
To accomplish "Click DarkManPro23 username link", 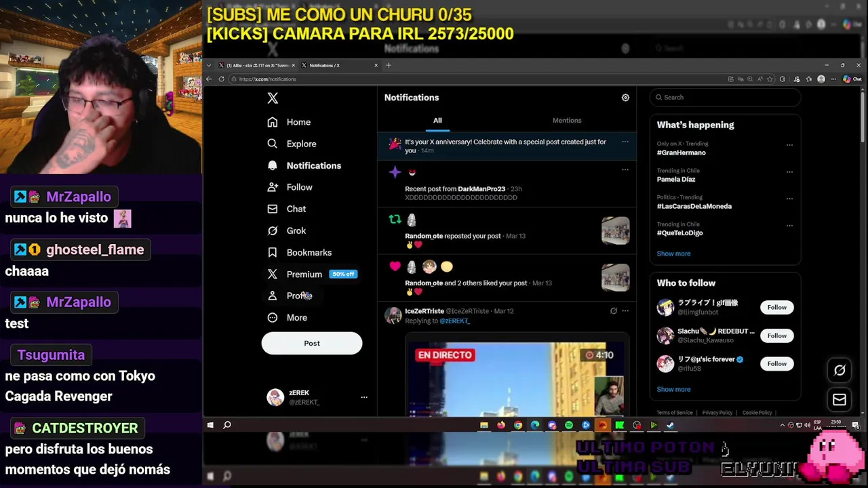I will pos(481,189).
